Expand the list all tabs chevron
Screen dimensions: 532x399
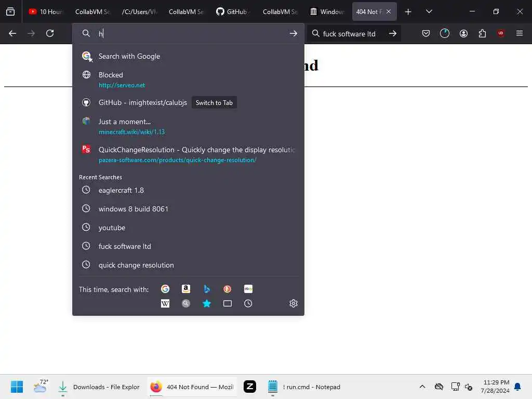[x=429, y=11]
